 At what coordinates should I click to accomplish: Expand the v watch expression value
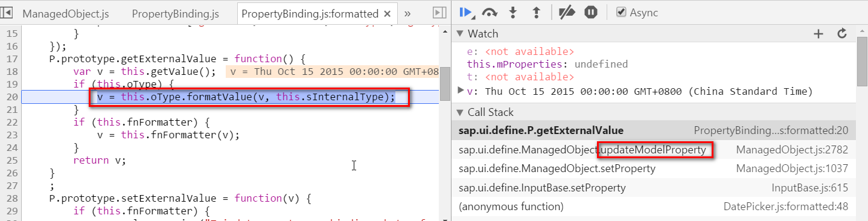pyautogui.click(x=461, y=91)
